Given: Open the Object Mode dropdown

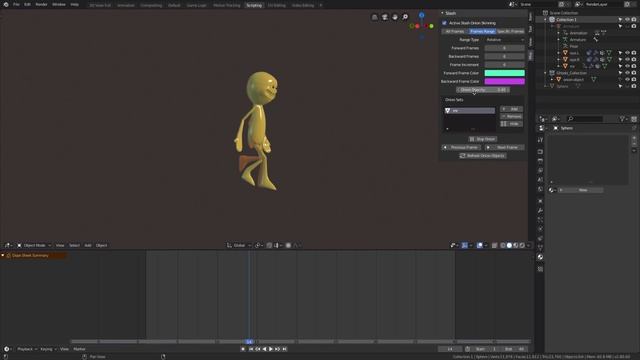Looking at the screenshot, I should (34, 245).
